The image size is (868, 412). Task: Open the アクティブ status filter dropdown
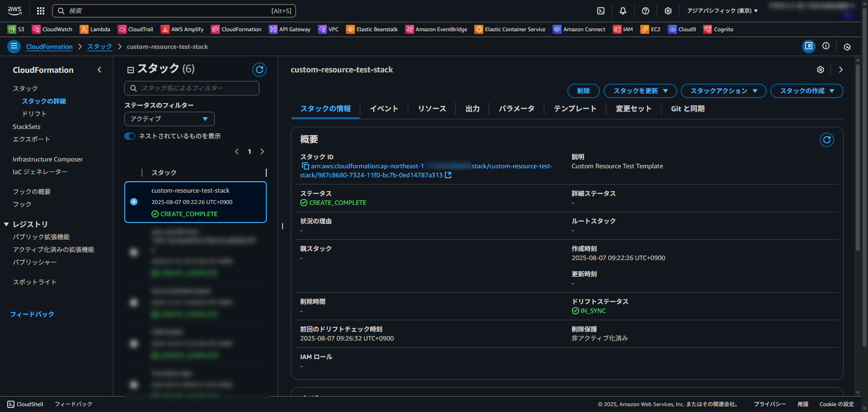pyautogui.click(x=170, y=119)
